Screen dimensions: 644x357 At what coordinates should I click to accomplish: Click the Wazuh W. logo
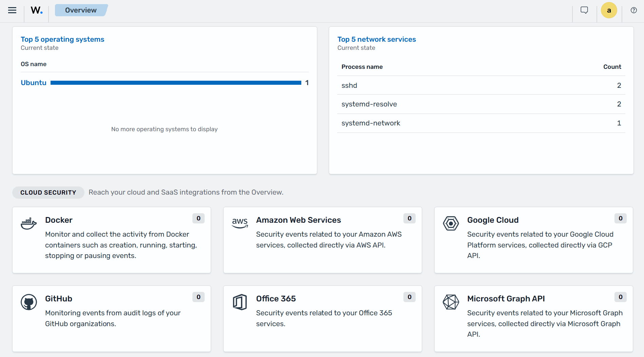[x=37, y=10]
